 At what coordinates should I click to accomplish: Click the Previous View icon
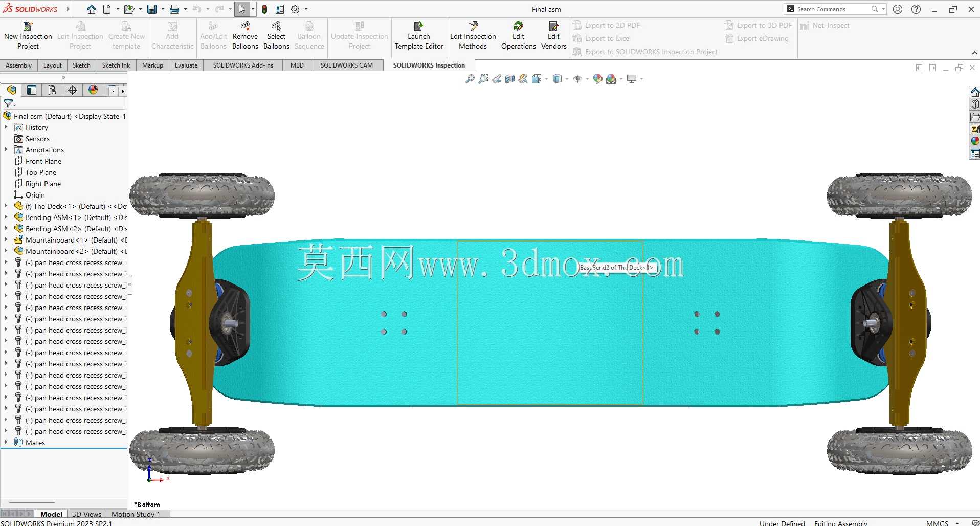coord(497,79)
